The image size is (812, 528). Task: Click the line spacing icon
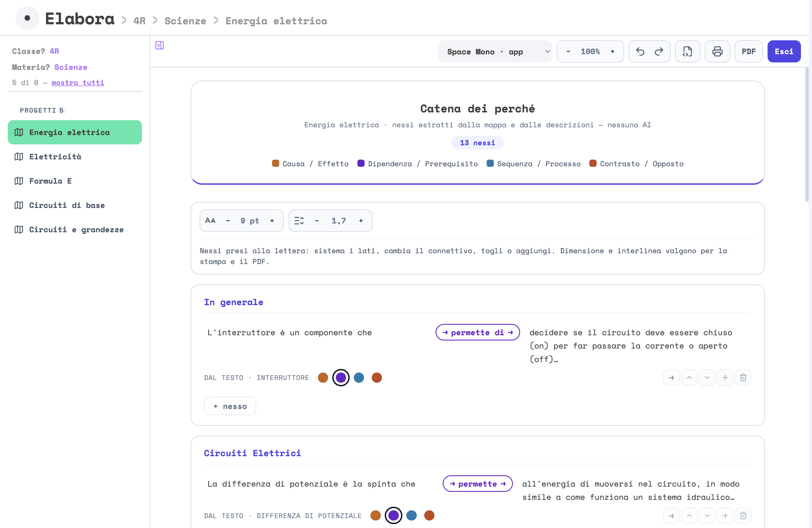click(299, 221)
